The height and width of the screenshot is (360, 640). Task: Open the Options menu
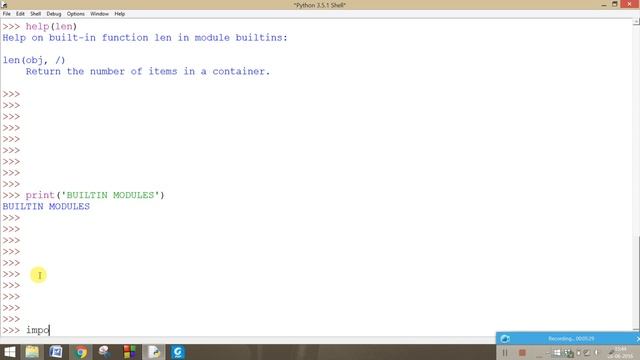click(x=76, y=14)
